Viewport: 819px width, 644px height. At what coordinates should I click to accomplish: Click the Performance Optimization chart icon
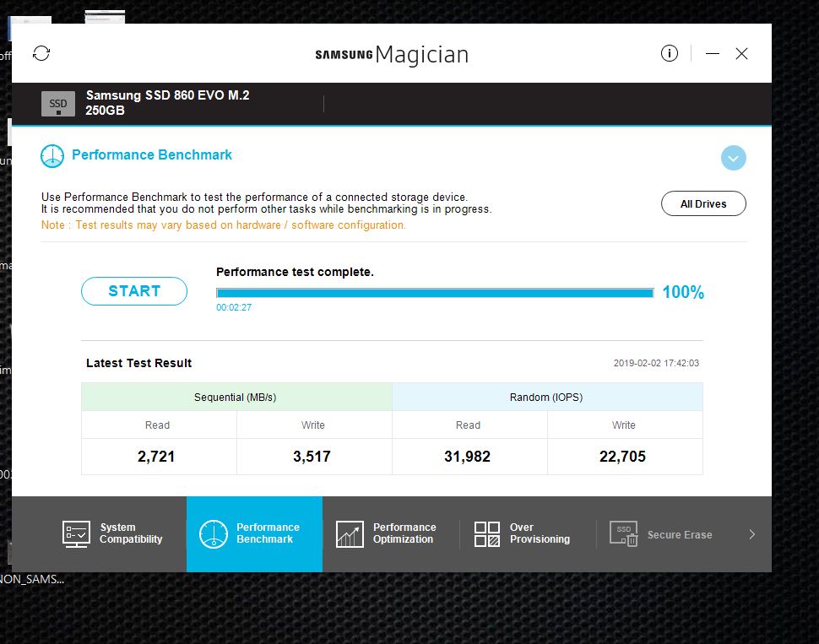[350, 533]
